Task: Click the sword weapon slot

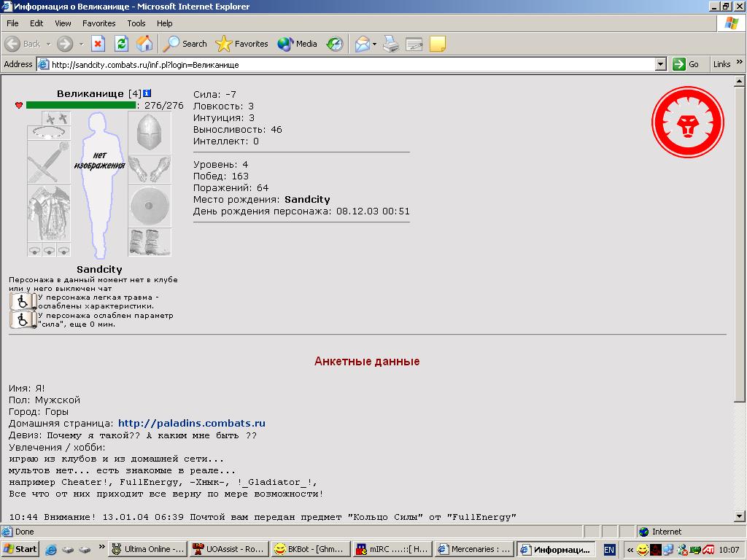Action: click(x=49, y=162)
